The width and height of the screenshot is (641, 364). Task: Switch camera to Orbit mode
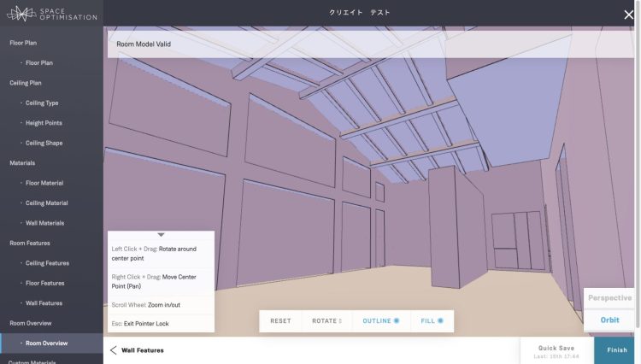click(610, 320)
